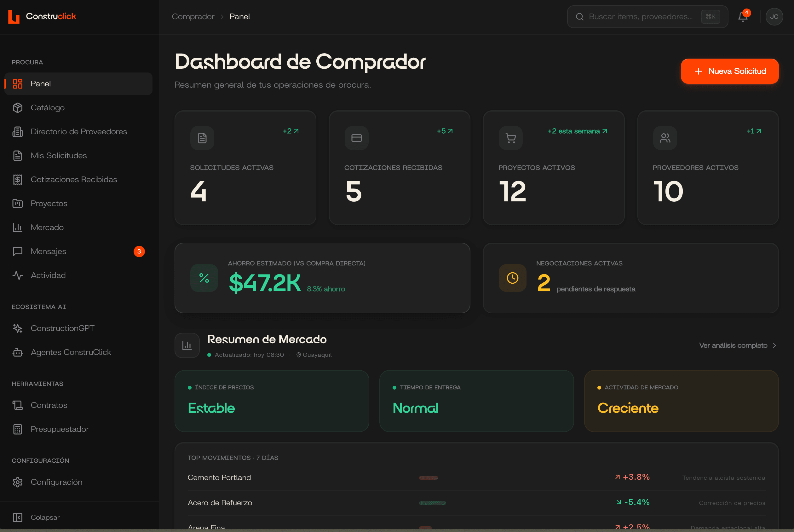Click the Mensajes unread badge 3
Screen dimensions: 794x532
pos(139,252)
